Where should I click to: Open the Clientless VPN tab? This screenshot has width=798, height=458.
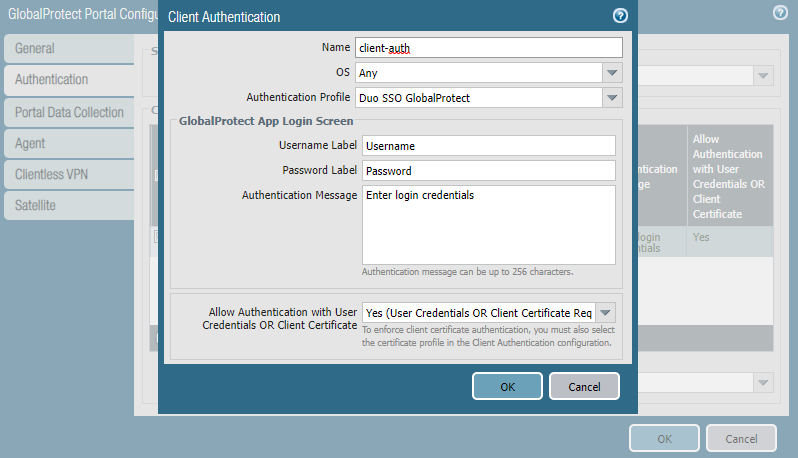(x=69, y=175)
